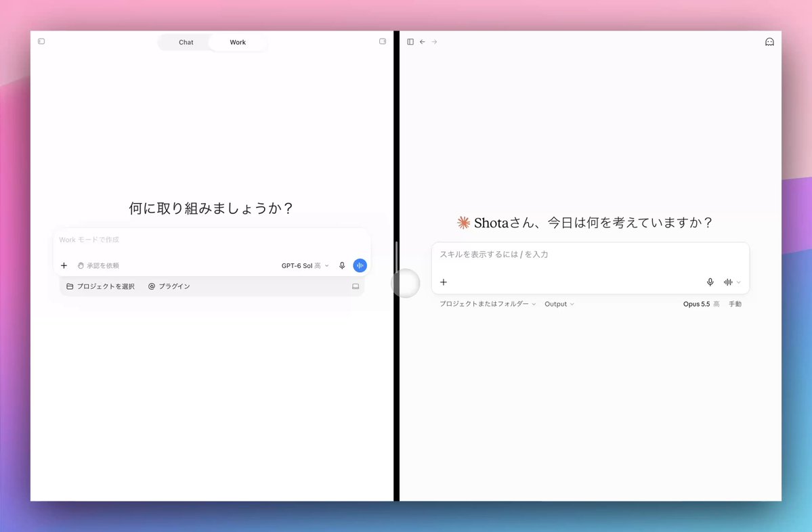Open the GPT-6 Sol model dropdown
This screenshot has width=812, height=532.
coord(305,265)
